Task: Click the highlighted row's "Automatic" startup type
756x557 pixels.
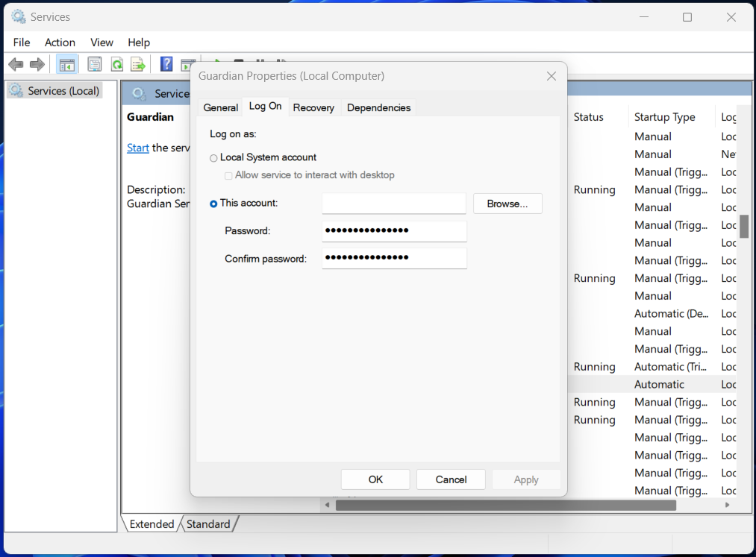Action: pyautogui.click(x=659, y=385)
